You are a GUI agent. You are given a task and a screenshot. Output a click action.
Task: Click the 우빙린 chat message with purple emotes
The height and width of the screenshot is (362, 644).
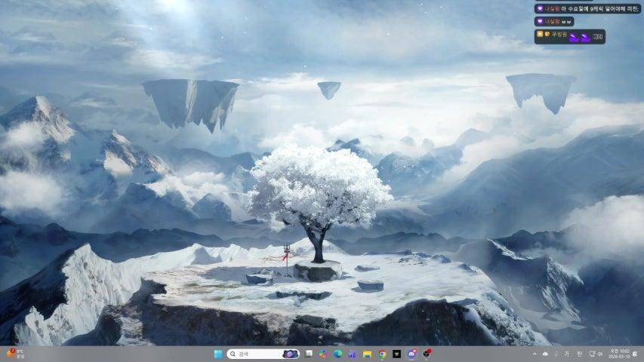(570, 36)
